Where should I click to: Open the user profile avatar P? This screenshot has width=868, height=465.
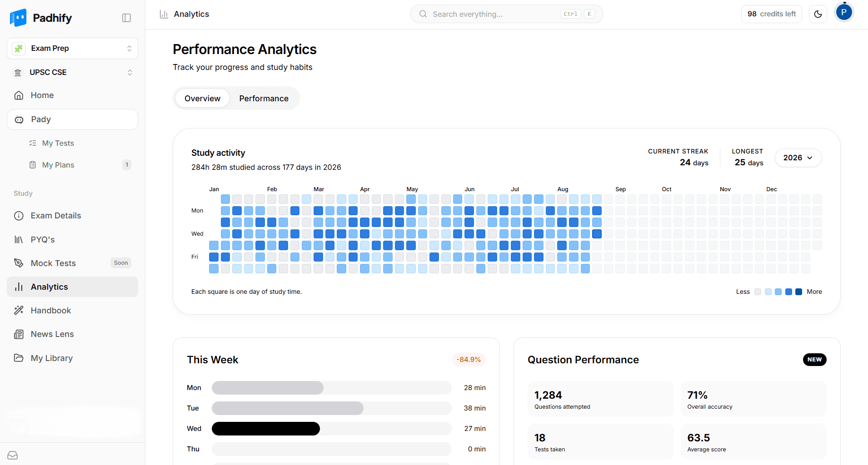tap(844, 12)
